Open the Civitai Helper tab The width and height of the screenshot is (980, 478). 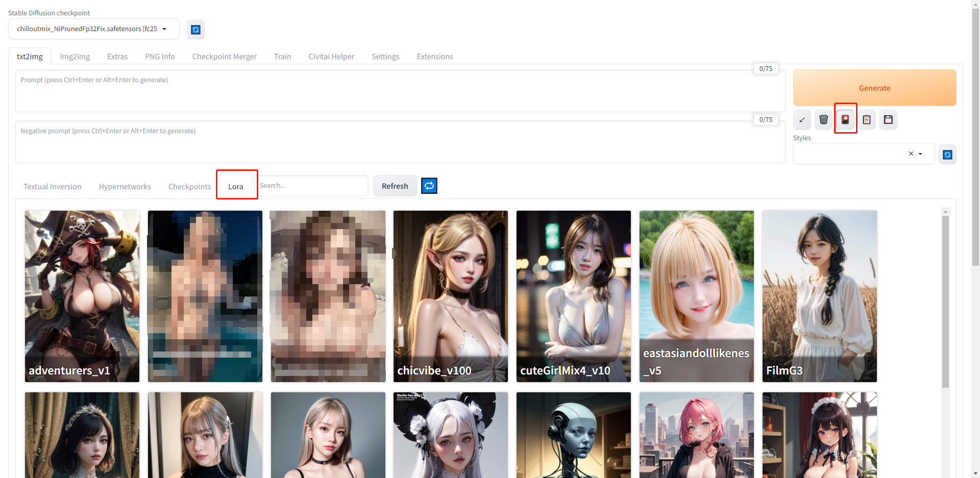[331, 57]
